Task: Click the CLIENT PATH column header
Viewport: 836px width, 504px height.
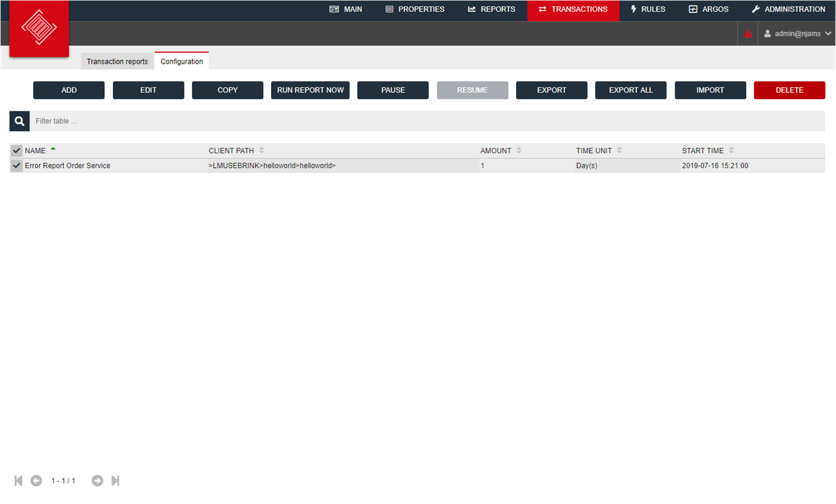Action: (231, 151)
